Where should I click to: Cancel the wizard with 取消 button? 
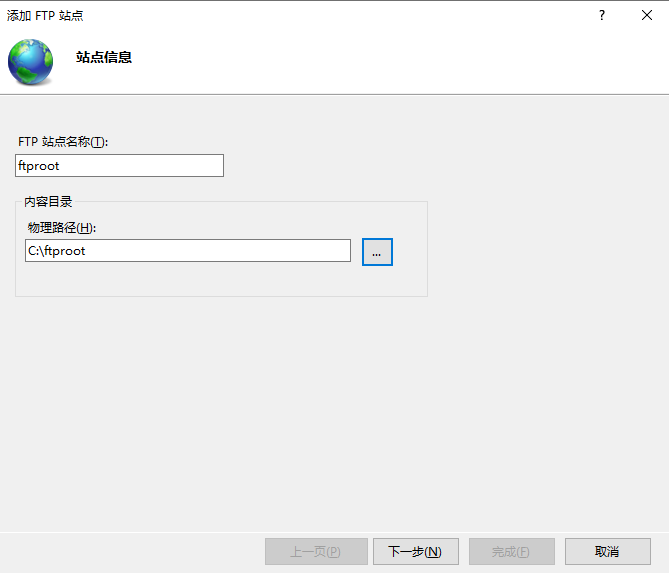click(608, 552)
